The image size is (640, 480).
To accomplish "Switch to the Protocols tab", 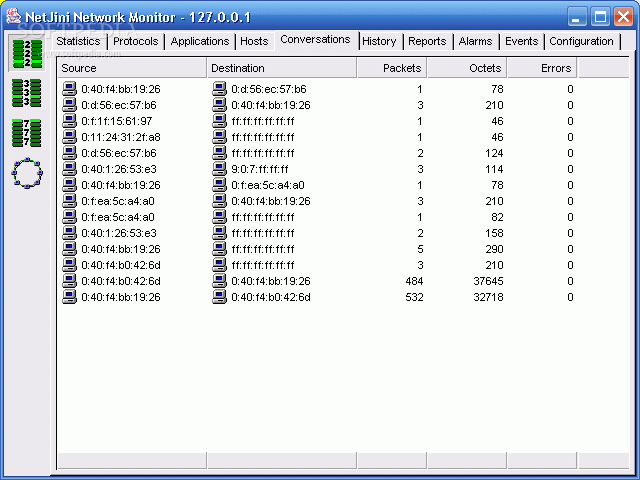I will tap(136, 41).
